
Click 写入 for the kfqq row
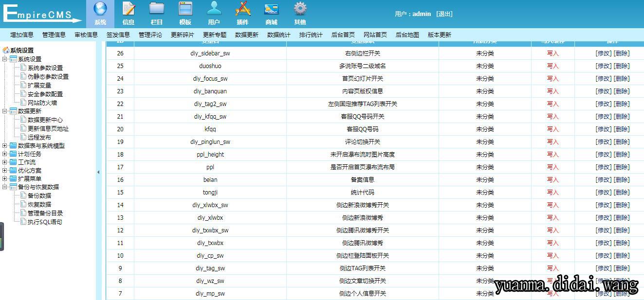coord(552,129)
